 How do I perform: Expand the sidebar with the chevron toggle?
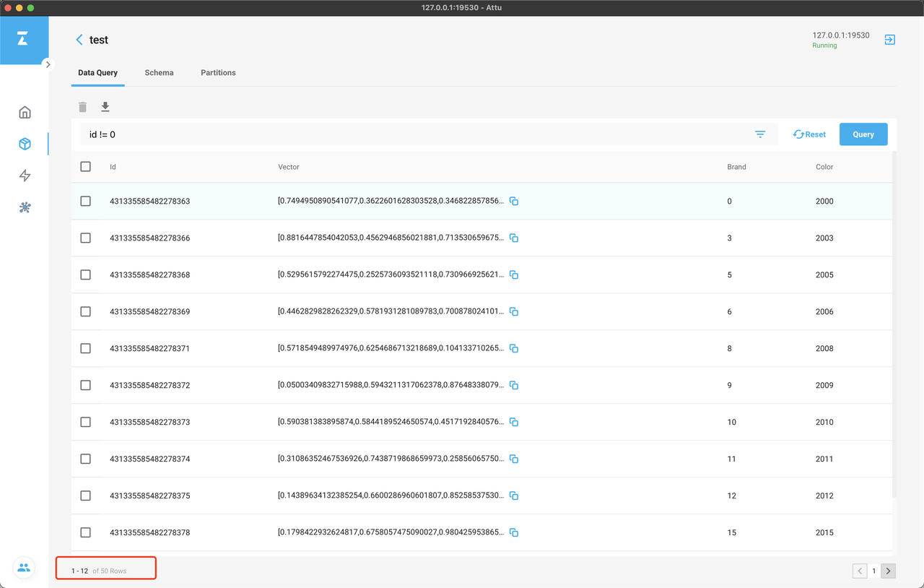click(x=48, y=64)
